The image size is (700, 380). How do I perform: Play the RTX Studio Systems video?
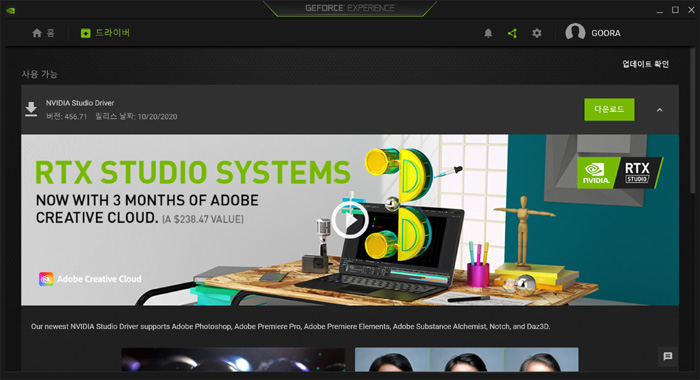click(350, 220)
